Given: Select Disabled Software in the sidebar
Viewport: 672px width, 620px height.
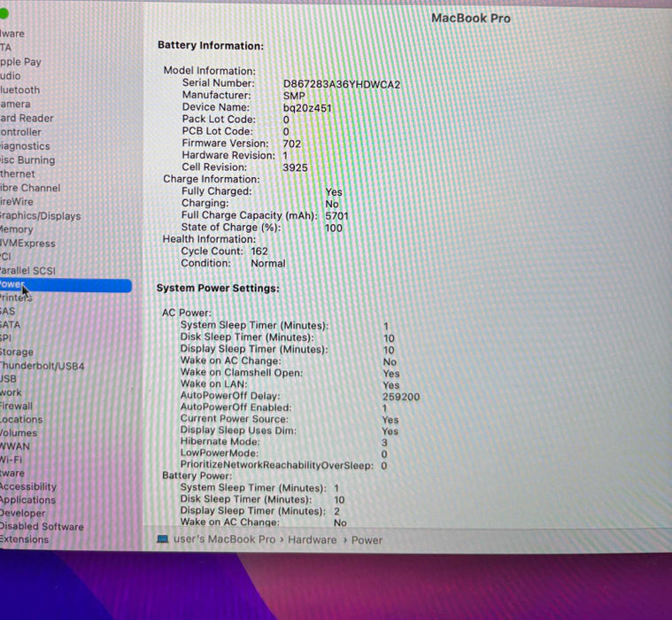Looking at the screenshot, I should tap(42, 526).
